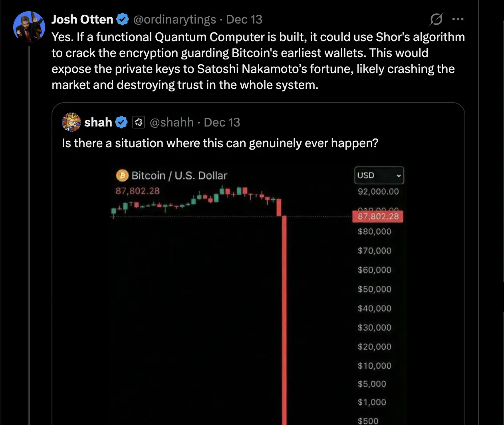Click Dec 13 timestamp on shah's tweet
504x425 pixels.
click(222, 122)
